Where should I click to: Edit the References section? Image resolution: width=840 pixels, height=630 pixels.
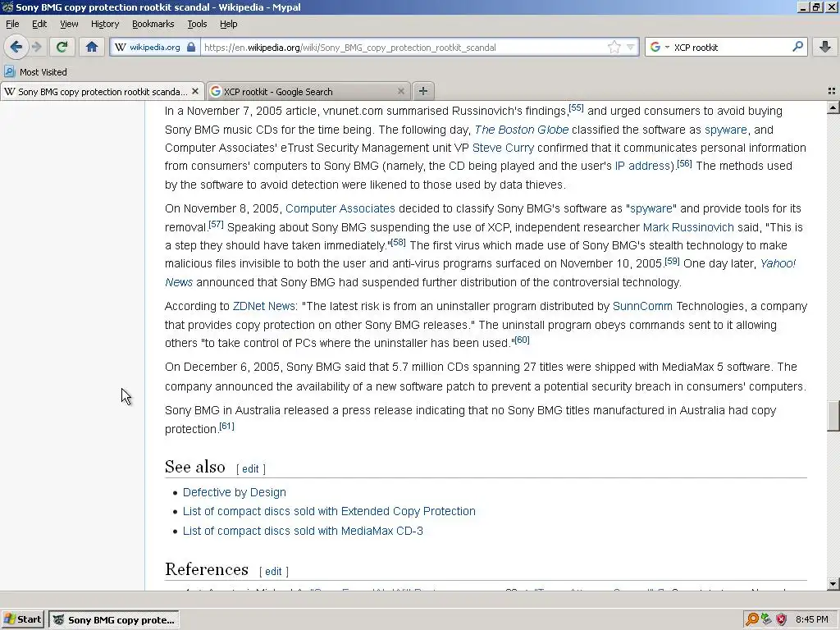tap(273, 572)
